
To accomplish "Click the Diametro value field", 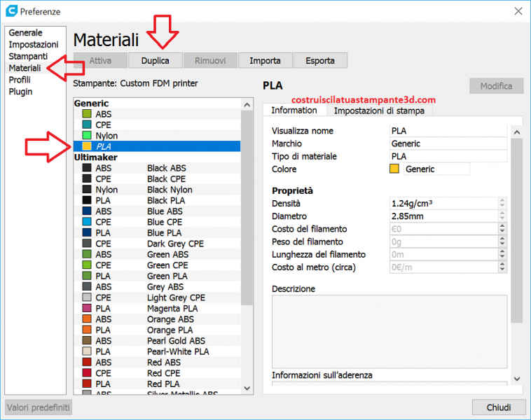I will pyautogui.click(x=444, y=216).
